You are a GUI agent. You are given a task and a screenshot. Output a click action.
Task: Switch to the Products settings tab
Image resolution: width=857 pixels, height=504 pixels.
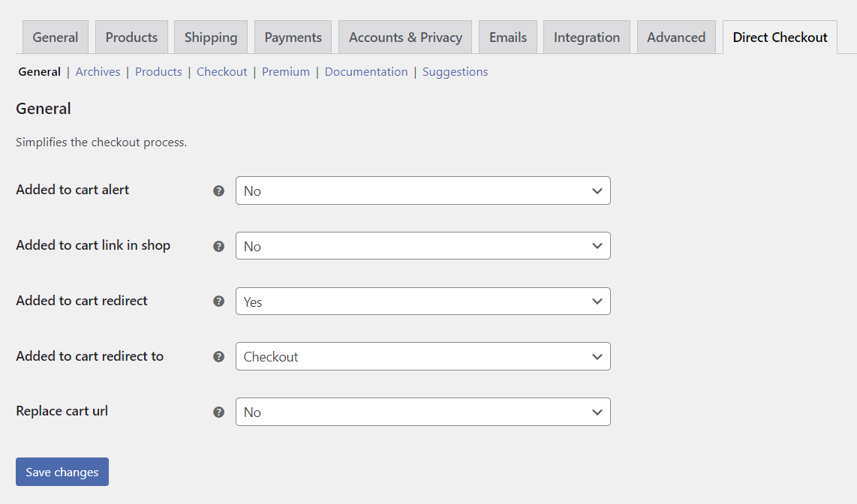click(131, 36)
